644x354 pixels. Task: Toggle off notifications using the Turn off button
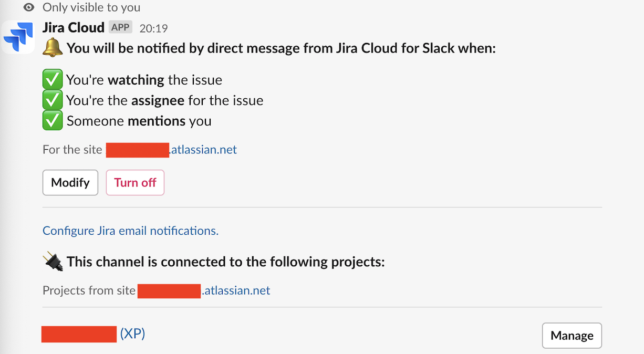(135, 182)
